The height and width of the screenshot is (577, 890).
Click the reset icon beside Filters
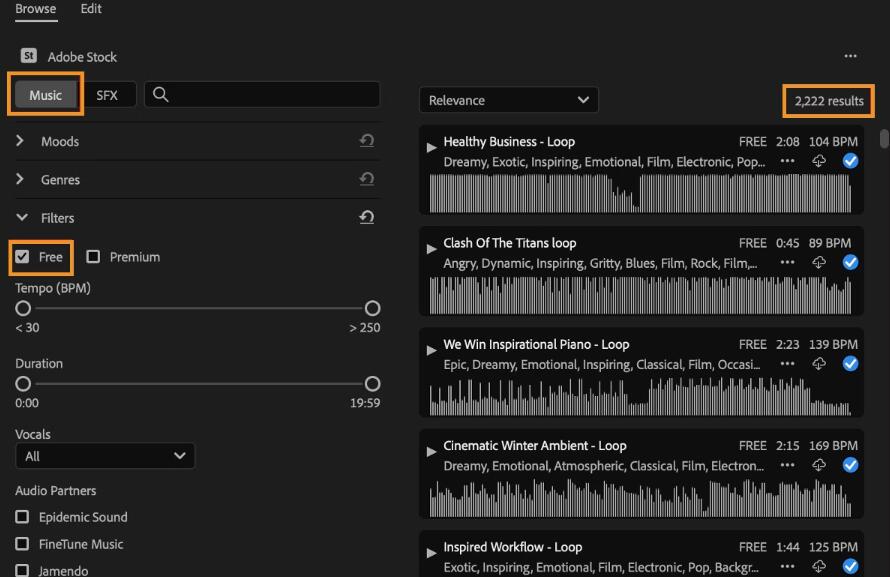(366, 217)
